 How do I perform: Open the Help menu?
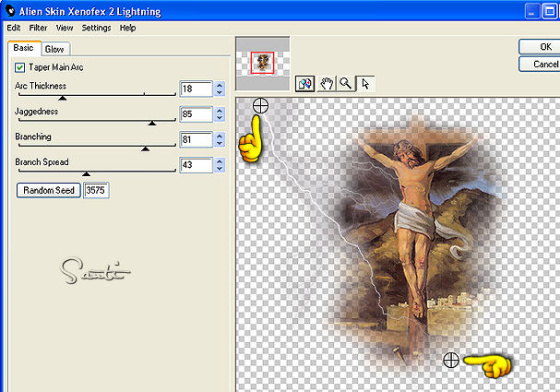[x=127, y=28]
